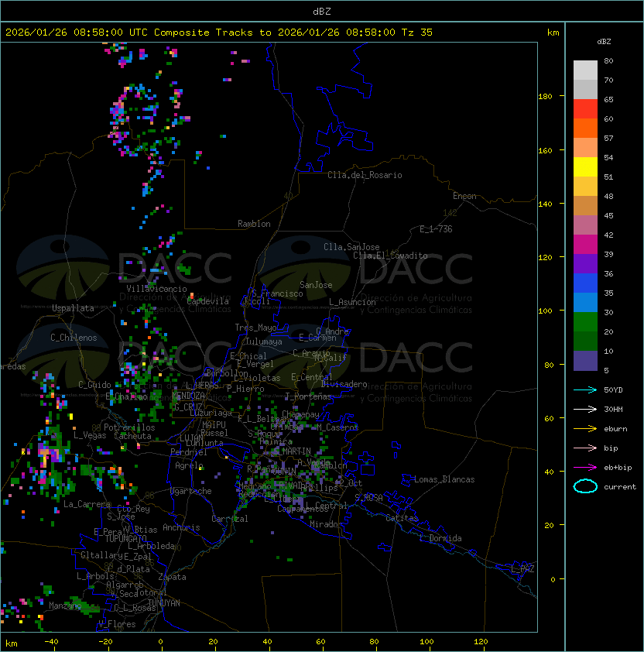Screen dimensions: 644x652
Task: Click the Lomas_Blancas location label
Action: (444, 479)
